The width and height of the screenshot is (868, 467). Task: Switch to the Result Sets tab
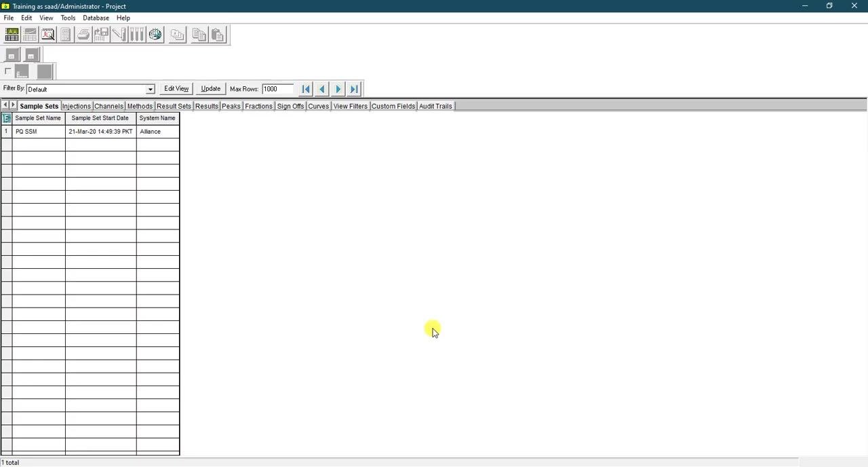click(x=174, y=106)
